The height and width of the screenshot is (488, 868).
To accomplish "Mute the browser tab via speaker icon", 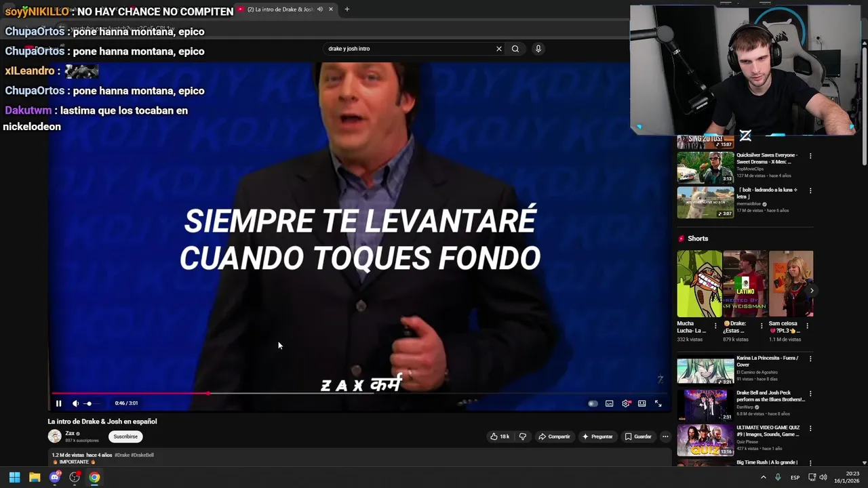I will point(320,9).
